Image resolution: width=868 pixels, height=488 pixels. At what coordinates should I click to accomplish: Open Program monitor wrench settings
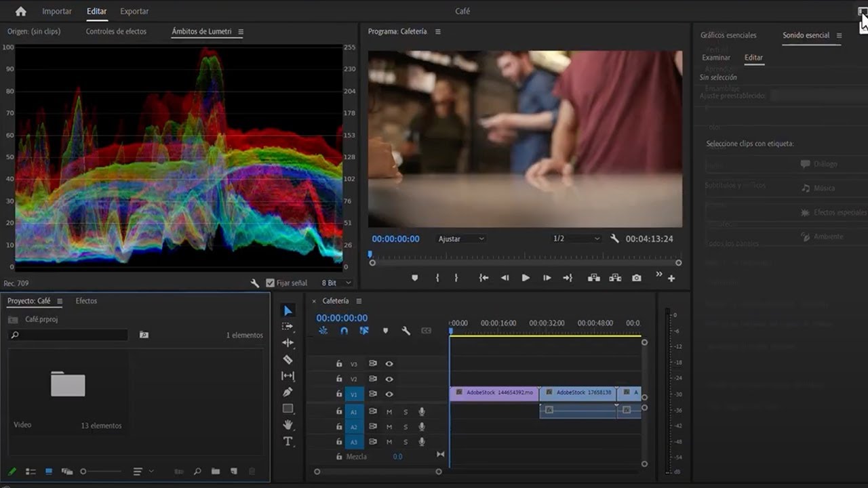[x=614, y=239]
